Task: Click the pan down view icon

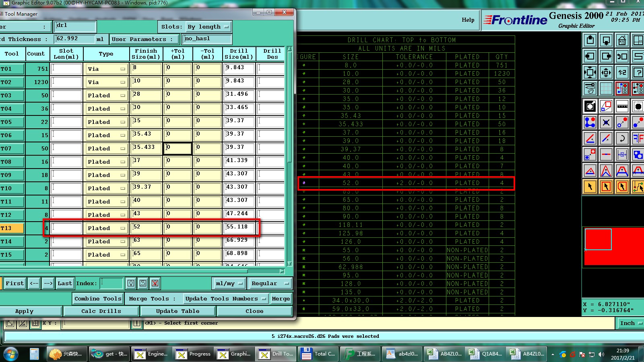Action: [606, 40]
